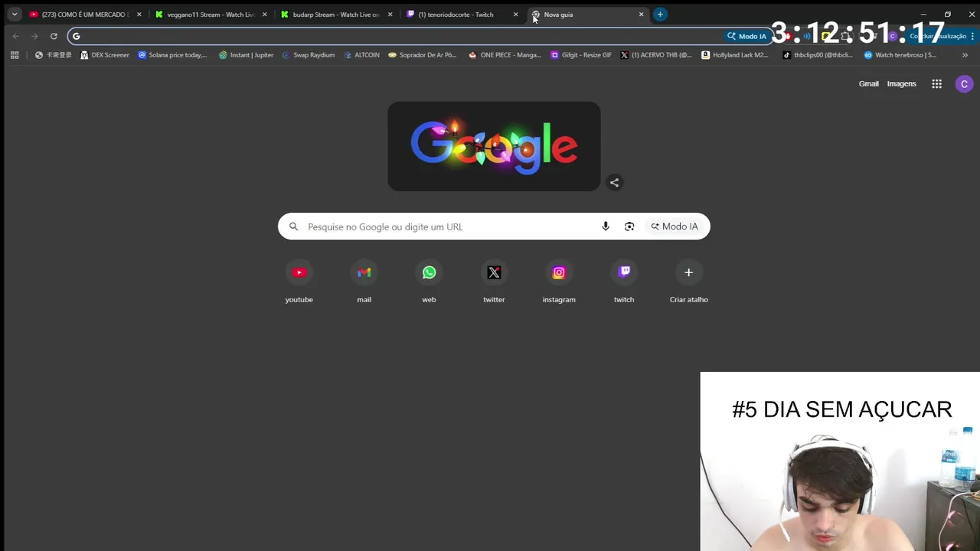980x551 pixels.
Task: Click the Gmail link
Action: point(868,84)
